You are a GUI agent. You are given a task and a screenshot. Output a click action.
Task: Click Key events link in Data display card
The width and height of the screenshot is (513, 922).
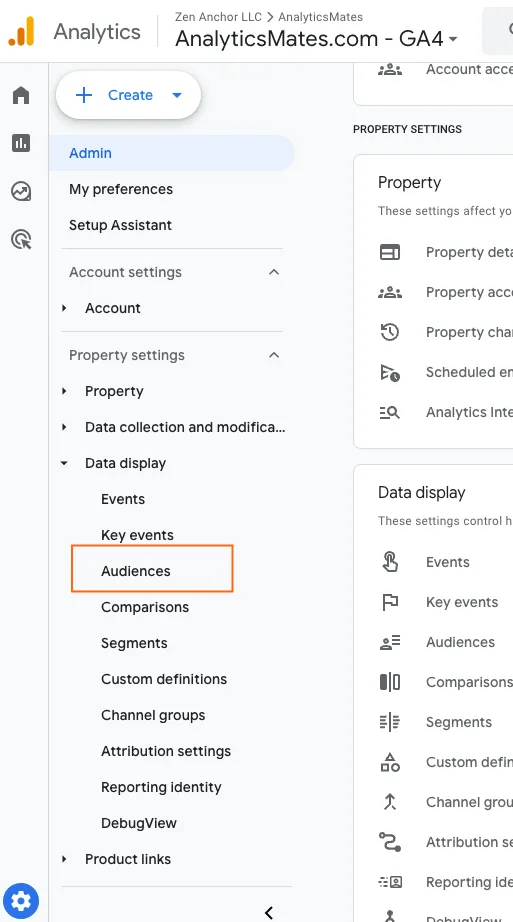tap(462, 602)
